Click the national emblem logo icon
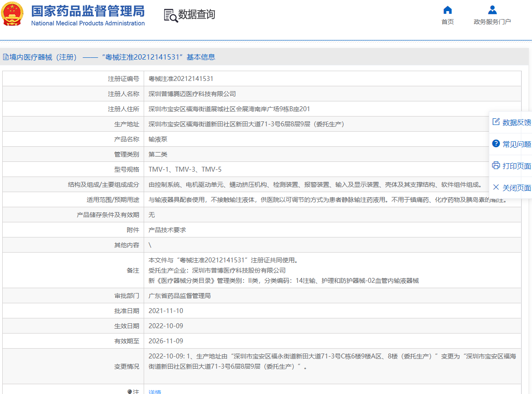 (x=12, y=14)
